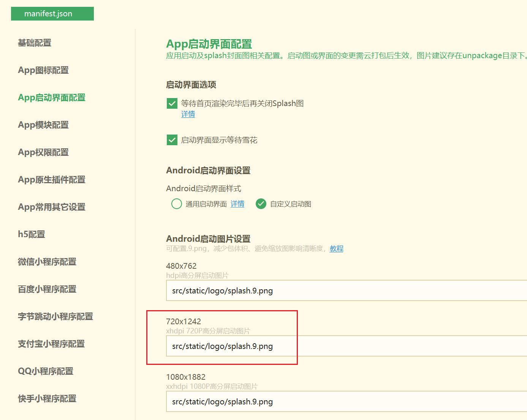Open 支付宝小程序配置 section
The width and height of the screenshot is (527, 420).
(51, 344)
